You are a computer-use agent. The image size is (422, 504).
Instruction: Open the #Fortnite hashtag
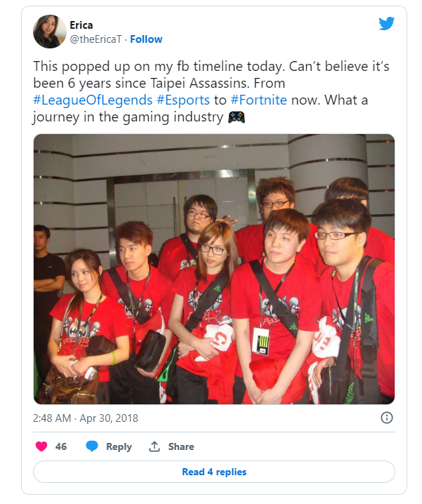coord(258,100)
